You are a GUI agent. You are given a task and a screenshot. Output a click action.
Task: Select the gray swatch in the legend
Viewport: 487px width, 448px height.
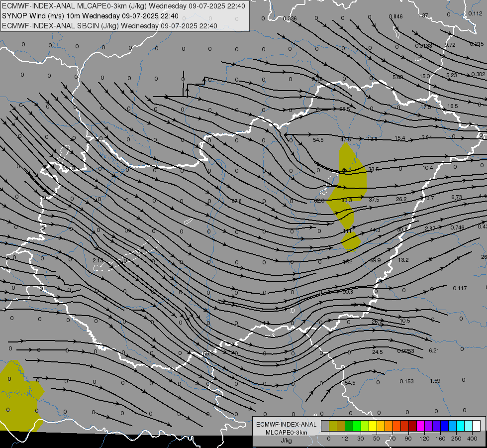[x=325, y=426]
